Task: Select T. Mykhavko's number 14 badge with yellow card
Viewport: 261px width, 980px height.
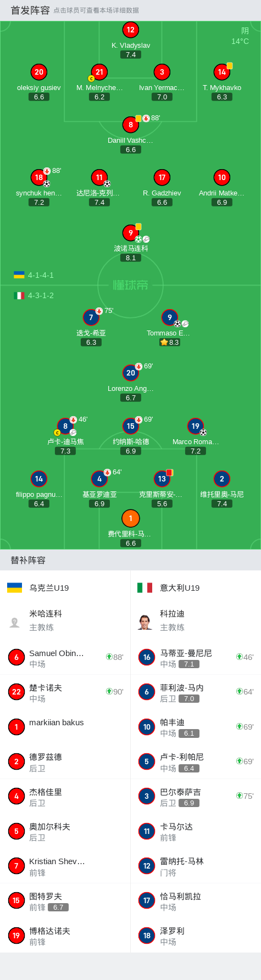Action: point(221,72)
